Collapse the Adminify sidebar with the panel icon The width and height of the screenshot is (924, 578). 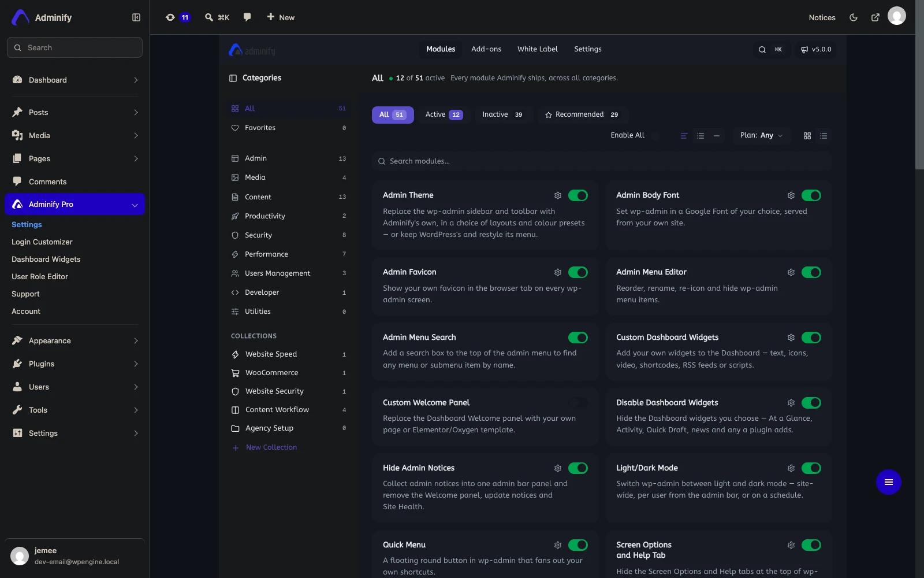click(x=136, y=17)
